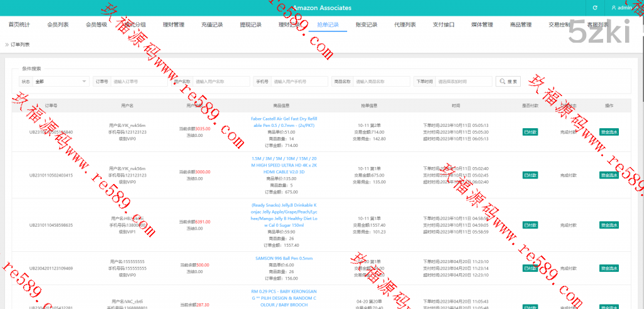Open the 下单时间 date picker field
Viewport: 644px width, 309px height.
click(x=464, y=81)
